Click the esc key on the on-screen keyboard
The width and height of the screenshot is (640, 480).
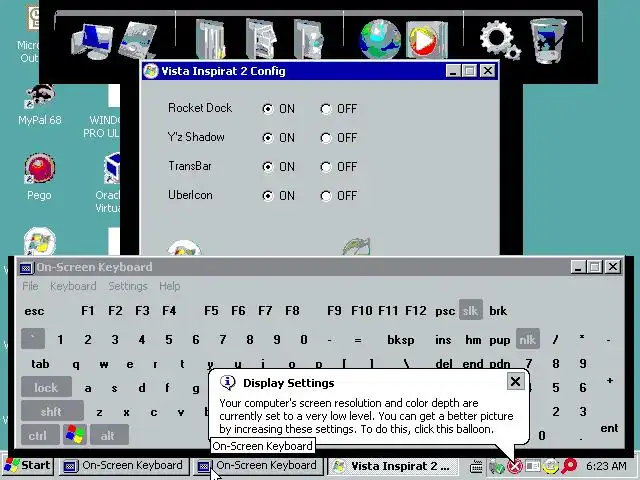34,311
